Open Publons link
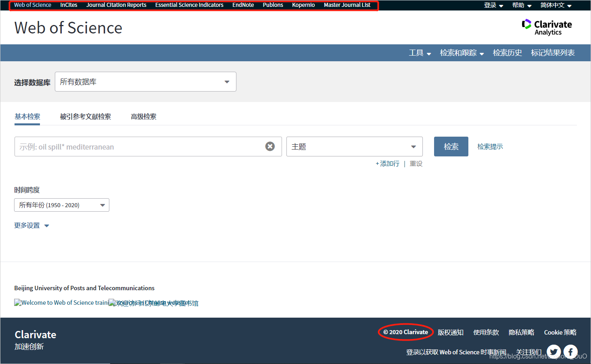 [273, 5]
